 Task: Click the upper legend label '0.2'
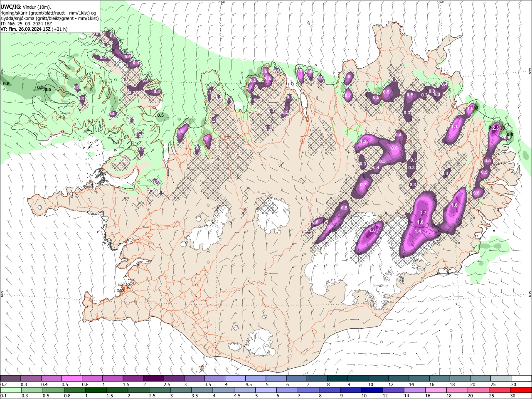pyautogui.click(x=4, y=384)
